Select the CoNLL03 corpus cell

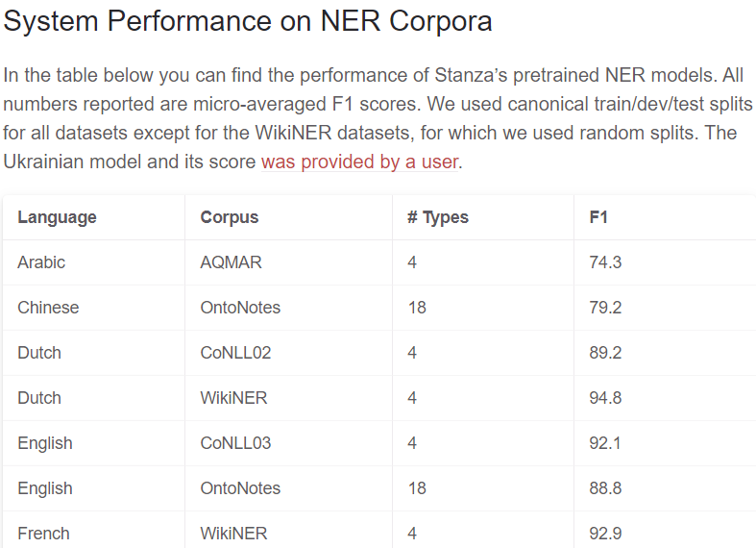235,443
